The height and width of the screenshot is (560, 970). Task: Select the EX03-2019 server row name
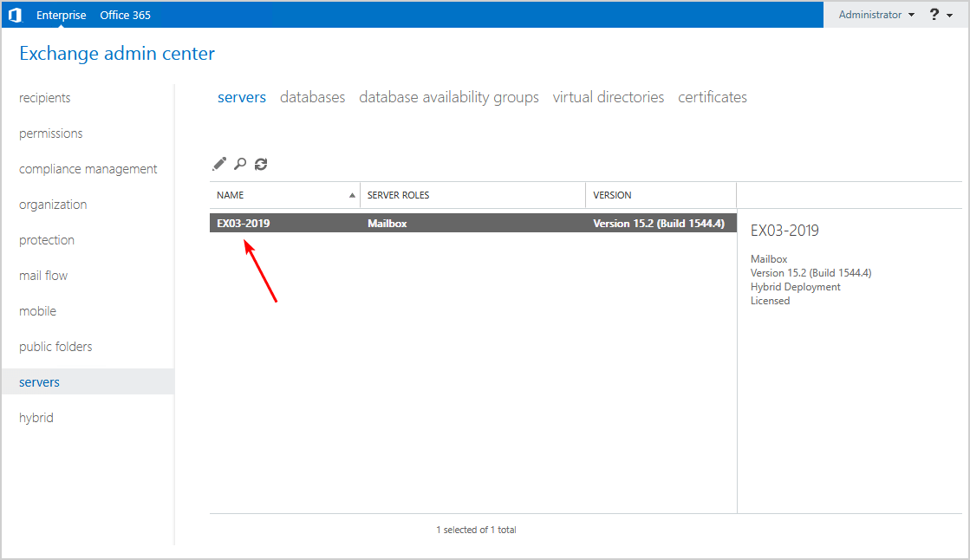[x=243, y=224]
